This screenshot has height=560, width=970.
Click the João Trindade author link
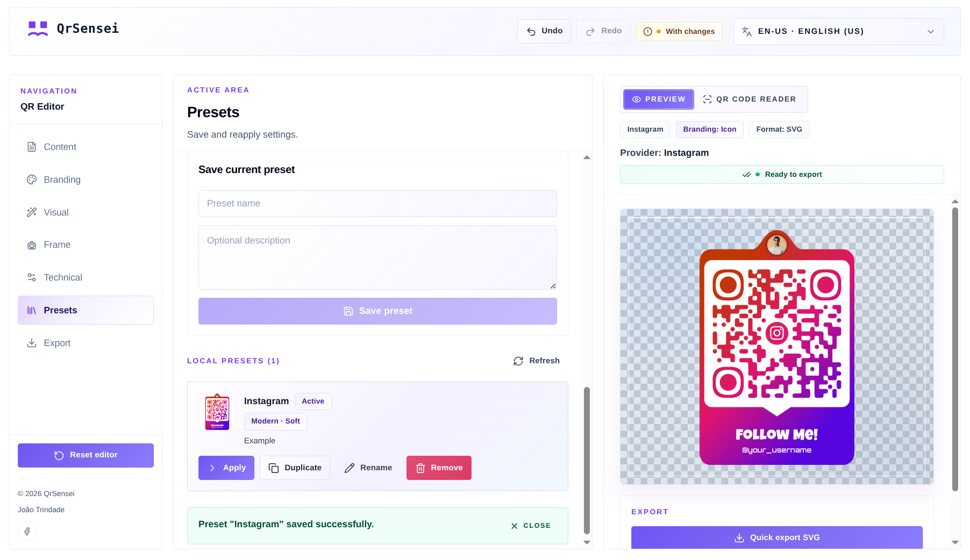pos(41,510)
